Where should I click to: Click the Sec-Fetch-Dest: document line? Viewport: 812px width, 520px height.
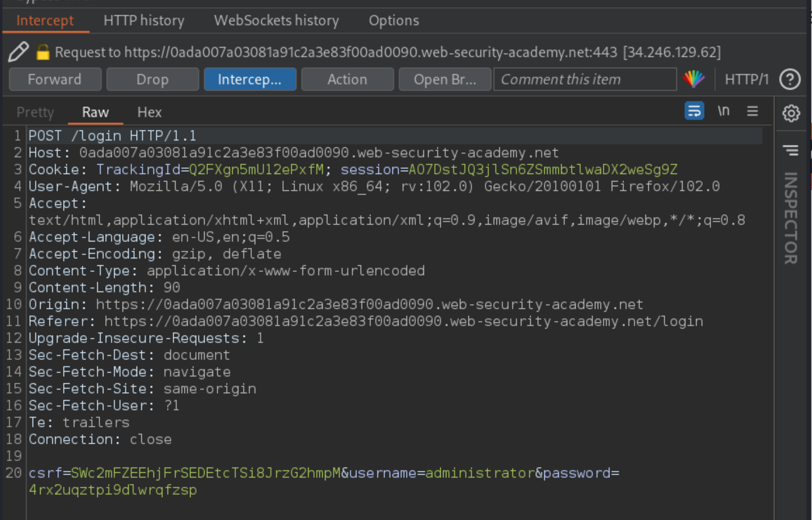click(130, 355)
